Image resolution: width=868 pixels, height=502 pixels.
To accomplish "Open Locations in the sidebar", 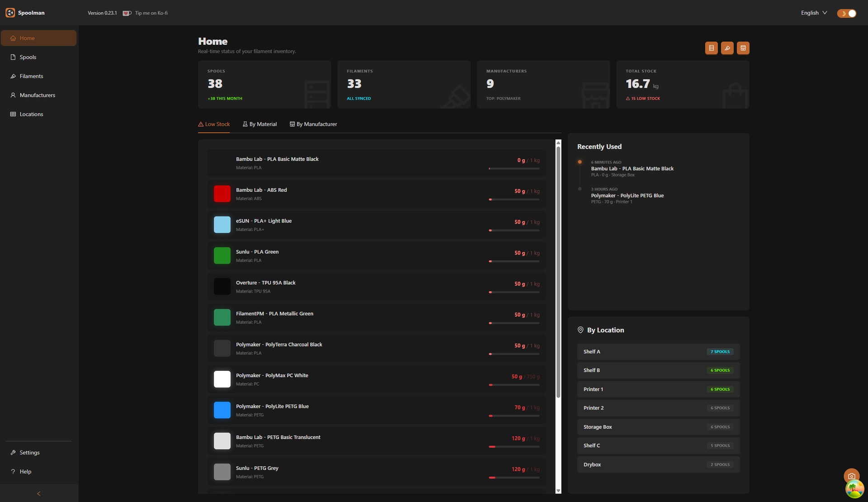I will 38,114.
